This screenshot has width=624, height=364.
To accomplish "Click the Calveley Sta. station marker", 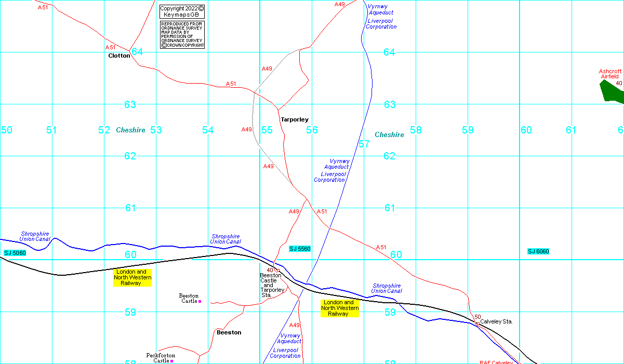I will pyautogui.click(x=477, y=323).
